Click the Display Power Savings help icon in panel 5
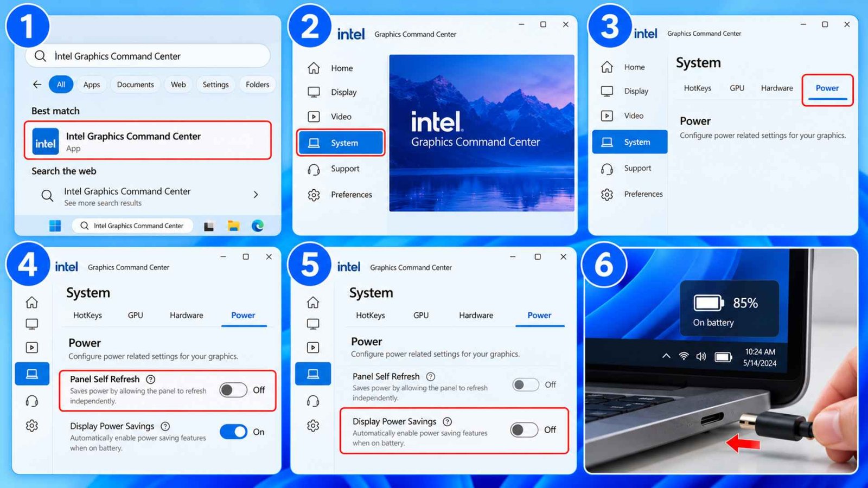The image size is (868, 488). point(447,421)
